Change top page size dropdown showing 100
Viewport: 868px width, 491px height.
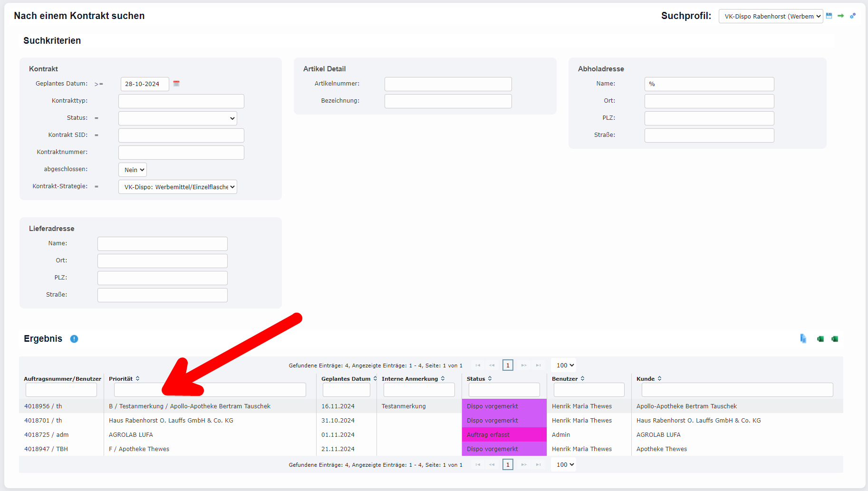[564, 366]
